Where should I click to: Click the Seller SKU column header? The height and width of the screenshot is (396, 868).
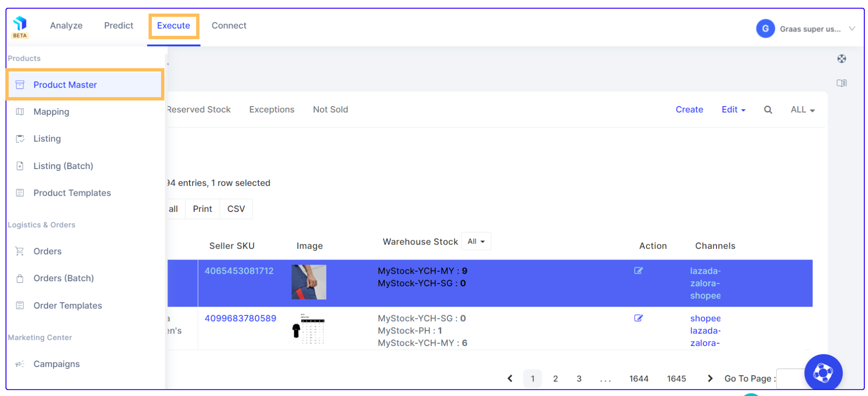click(x=232, y=246)
